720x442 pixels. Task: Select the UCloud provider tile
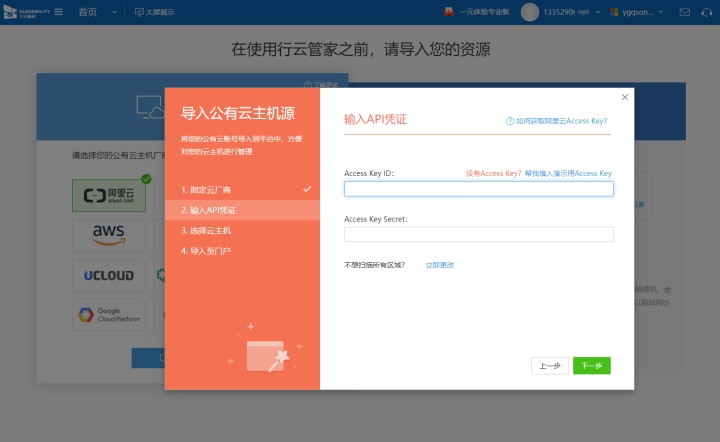tap(109, 275)
